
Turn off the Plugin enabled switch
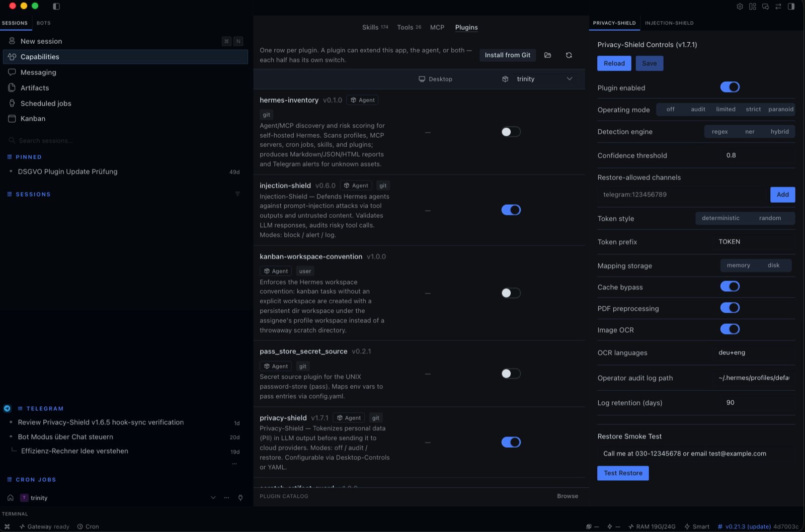tap(730, 87)
